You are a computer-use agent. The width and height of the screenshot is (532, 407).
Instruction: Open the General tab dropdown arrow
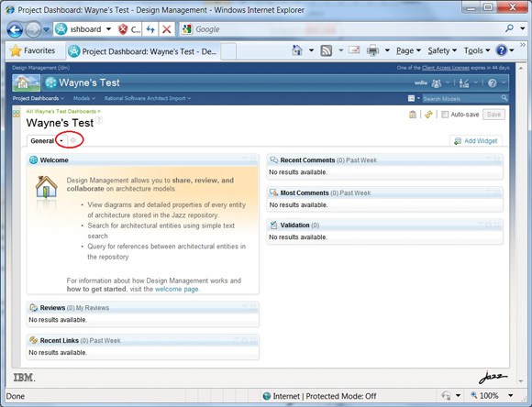[61, 141]
